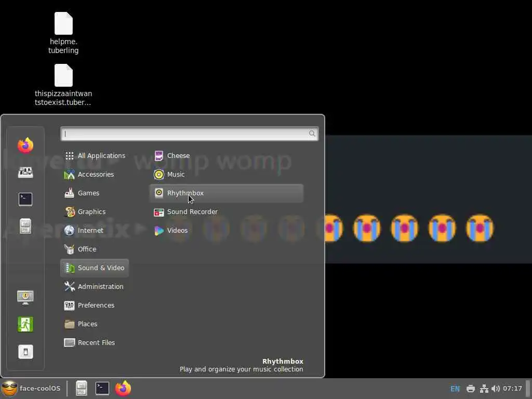This screenshot has width=532, height=399.
Task: Open the Videos application
Action: [x=227, y=230]
